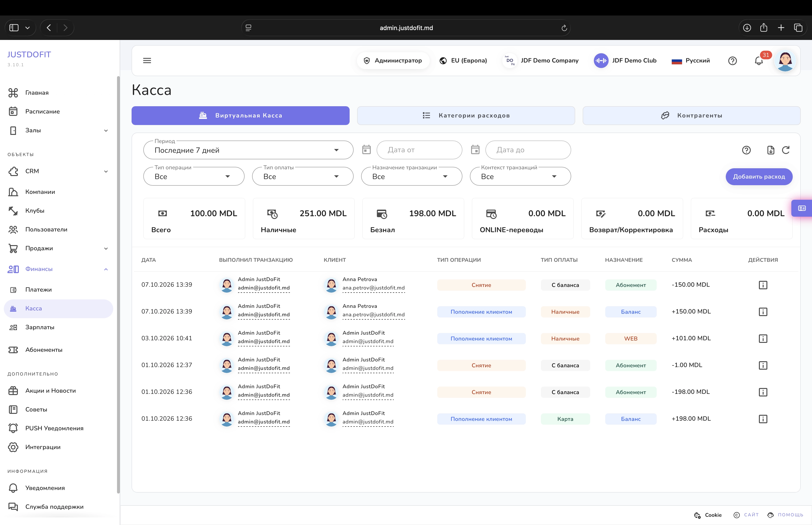This screenshot has height=525, width=812.
Task: Click the Дата от input field
Action: (419, 150)
